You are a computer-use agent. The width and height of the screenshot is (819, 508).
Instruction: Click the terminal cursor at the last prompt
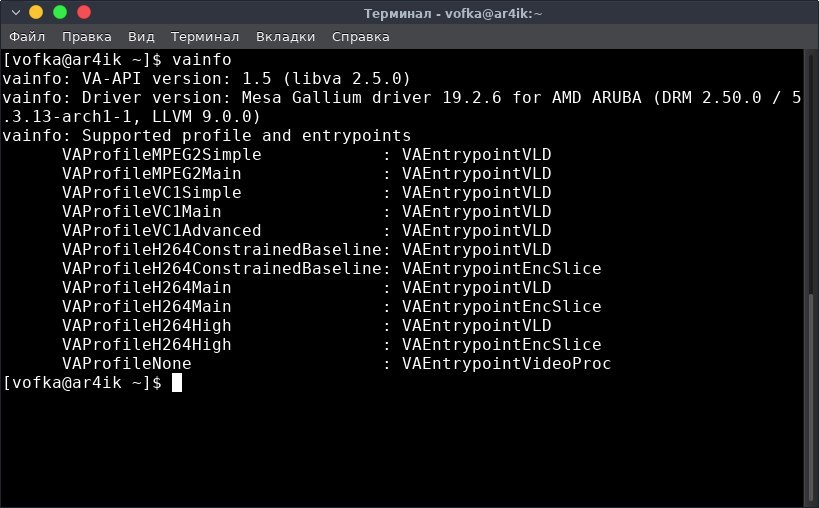177,383
